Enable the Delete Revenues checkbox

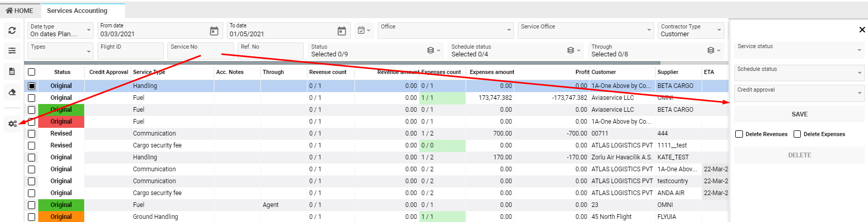[x=739, y=134]
